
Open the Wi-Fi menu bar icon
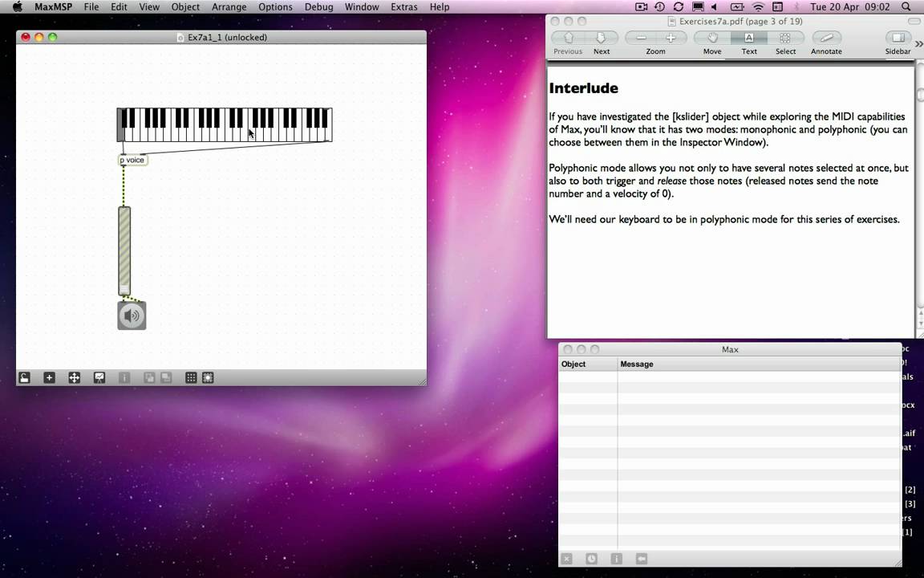coord(759,7)
